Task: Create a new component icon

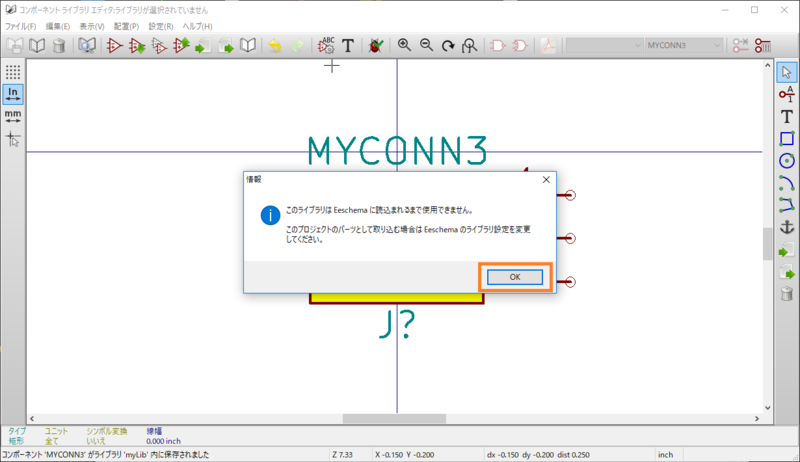Action: [114, 45]
